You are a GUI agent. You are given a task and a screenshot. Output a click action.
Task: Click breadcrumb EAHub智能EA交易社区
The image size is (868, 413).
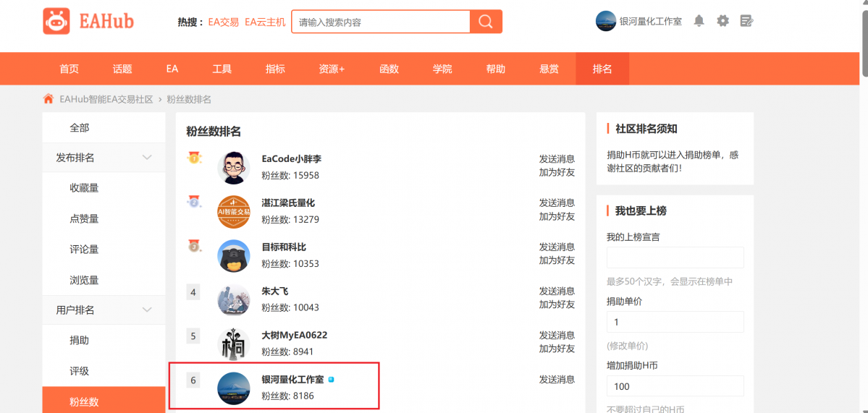[106, 100]
